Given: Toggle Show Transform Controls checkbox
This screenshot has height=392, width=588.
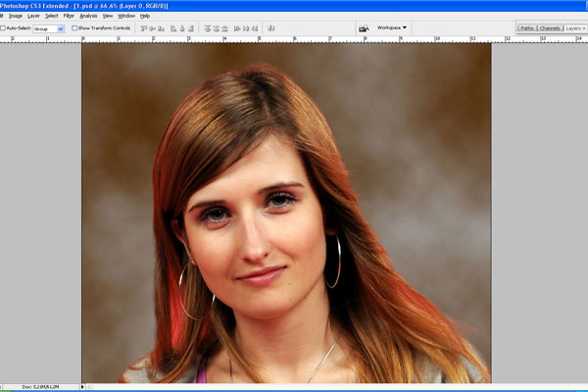Looking at the screenshot, I should click(x=74, y=28).
